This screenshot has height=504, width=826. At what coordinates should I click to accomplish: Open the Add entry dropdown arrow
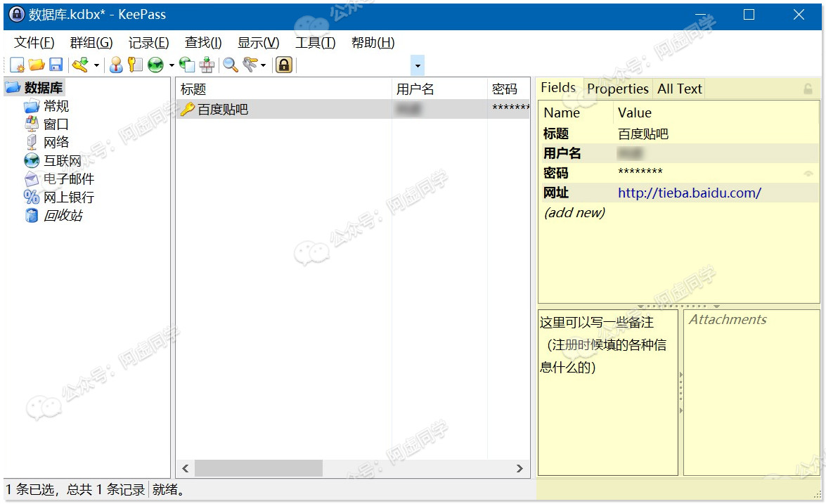(x=96, y=65)
